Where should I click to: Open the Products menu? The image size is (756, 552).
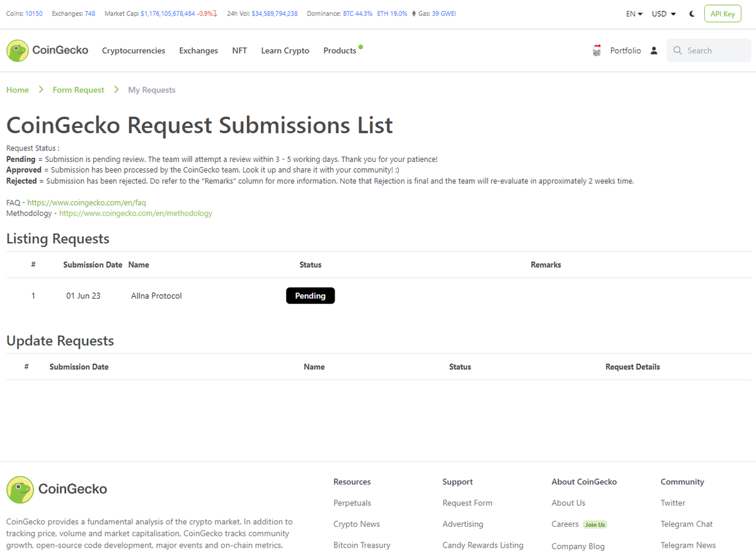click(x=340, y=50)
